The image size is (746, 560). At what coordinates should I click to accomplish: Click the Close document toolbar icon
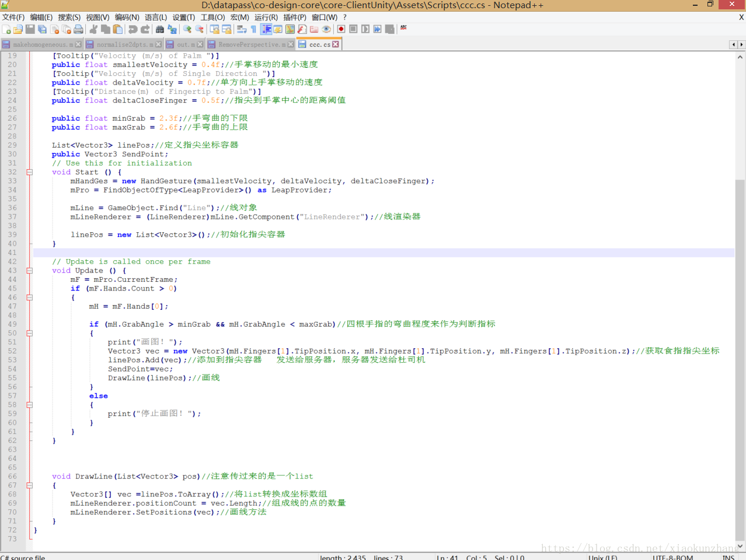[x=55, y=29]
